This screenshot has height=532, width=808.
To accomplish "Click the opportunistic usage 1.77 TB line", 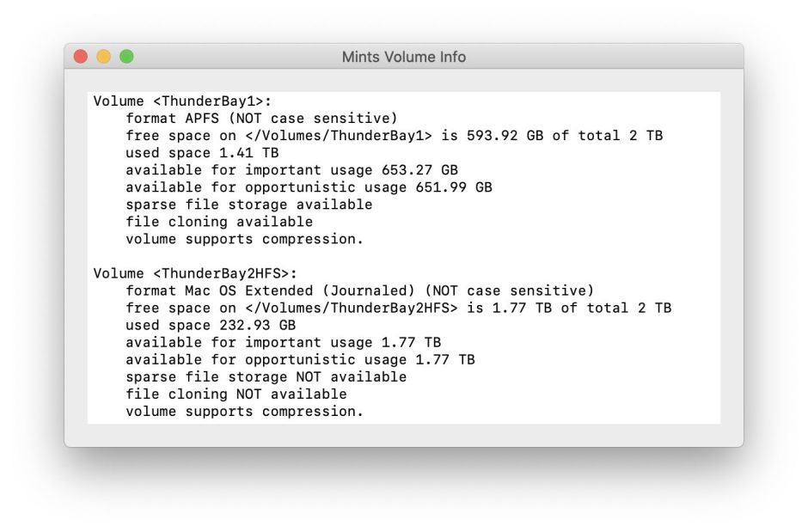I will [x=300, y=359].
